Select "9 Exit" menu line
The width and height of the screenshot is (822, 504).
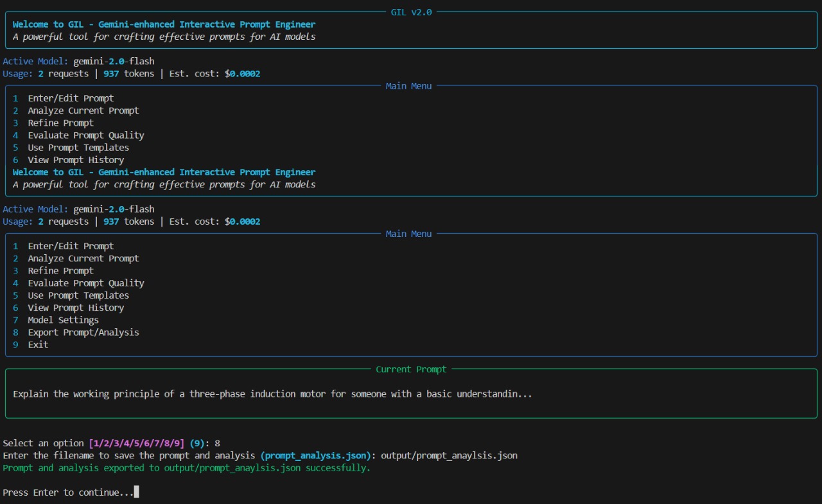pos(31,345)
